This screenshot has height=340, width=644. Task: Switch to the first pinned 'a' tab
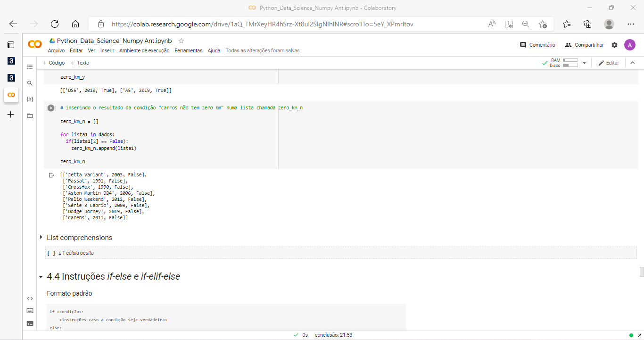[11, 61]
